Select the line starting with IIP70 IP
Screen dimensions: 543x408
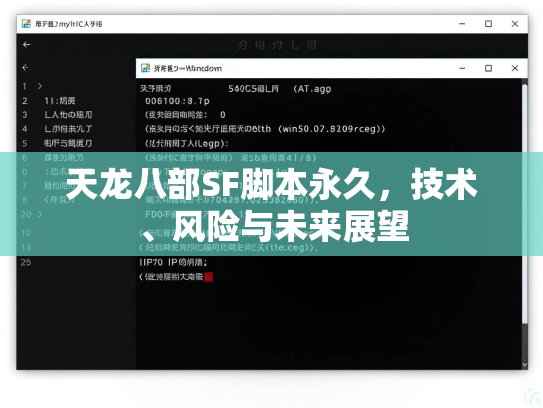(x=173, y=262)
